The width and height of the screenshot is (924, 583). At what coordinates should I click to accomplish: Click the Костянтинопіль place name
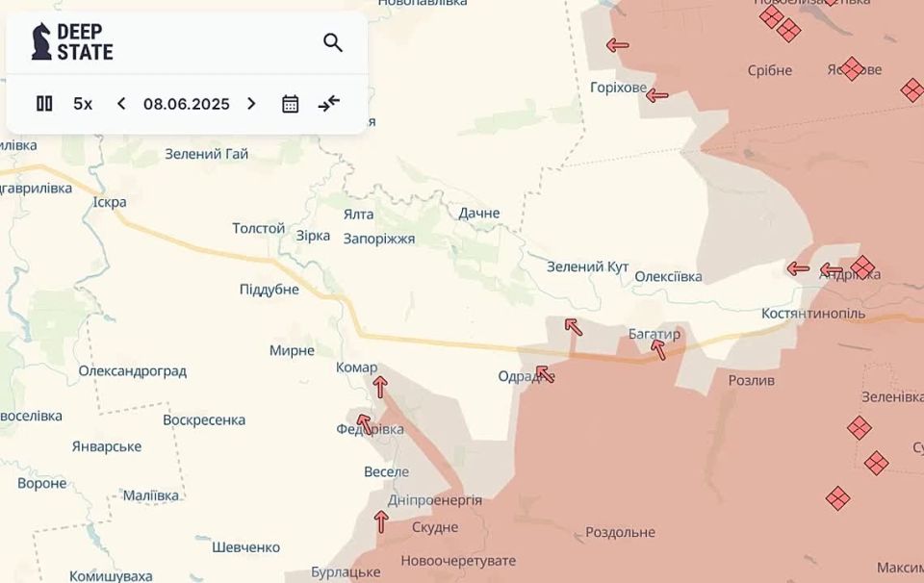pyautogui.click(x=812, y=314)
